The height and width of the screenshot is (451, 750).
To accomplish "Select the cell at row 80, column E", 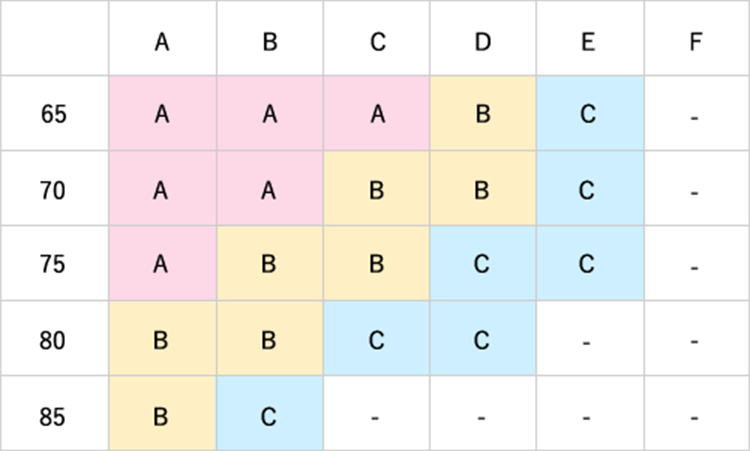I will click(x=589, y=340).
